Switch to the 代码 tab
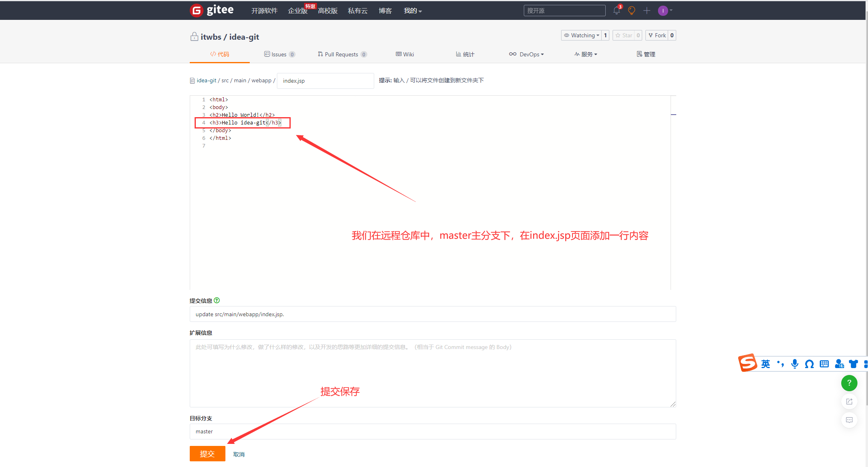Viewport: 868px width, 467px height. (220, 54)
